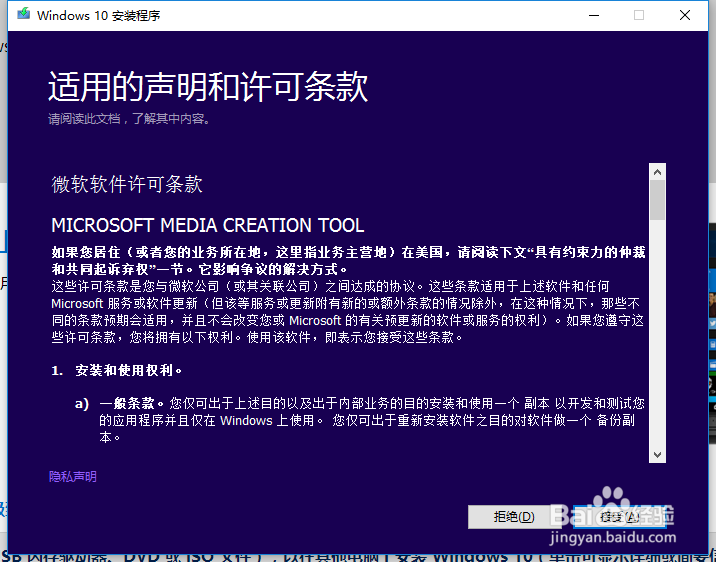Click the 拒绝(D) decline button
Image resolution: width=716 pixels, height=562 pixels.
coord(514,517)
